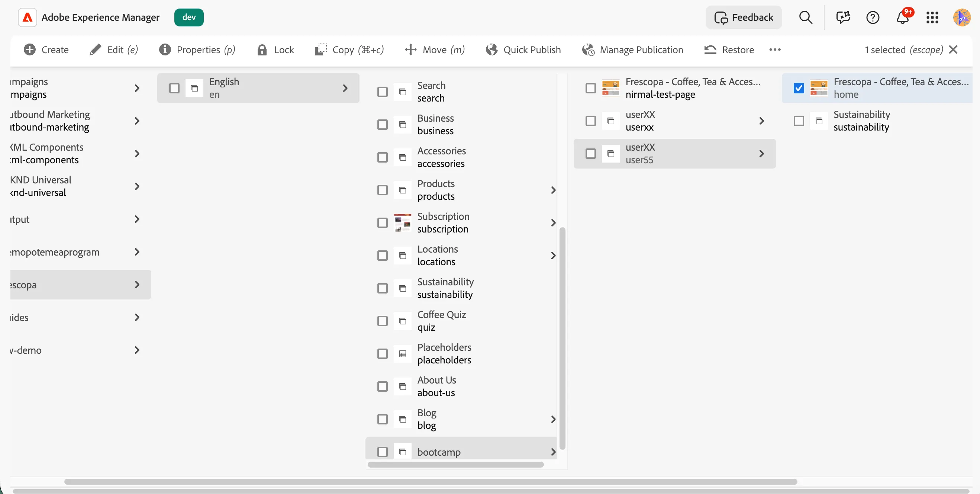Open the solutions grid switcher icon
This screenshot has width=980, height=494.
tap(932, 17)
